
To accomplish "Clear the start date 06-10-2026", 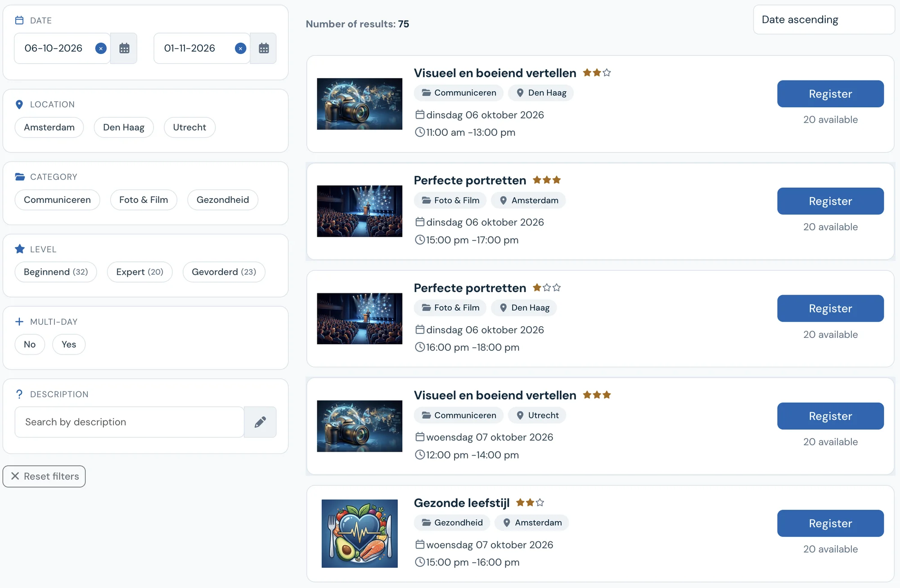I will click(x=101, y=48).
